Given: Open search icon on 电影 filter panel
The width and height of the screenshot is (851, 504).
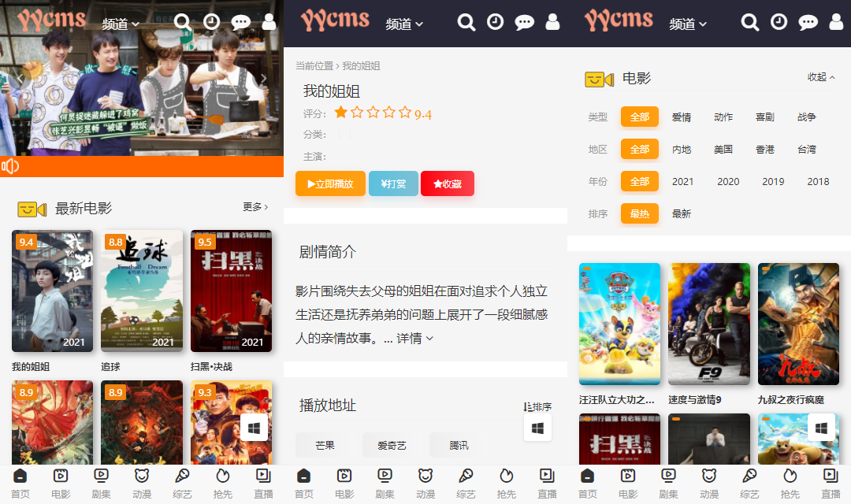Looking at the screenshot, I should pyautogui.click(x=750, y=22).
